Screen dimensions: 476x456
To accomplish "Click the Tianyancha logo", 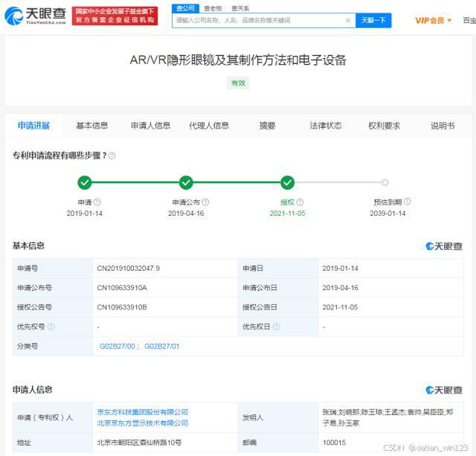I will click(x=35, y=16).
